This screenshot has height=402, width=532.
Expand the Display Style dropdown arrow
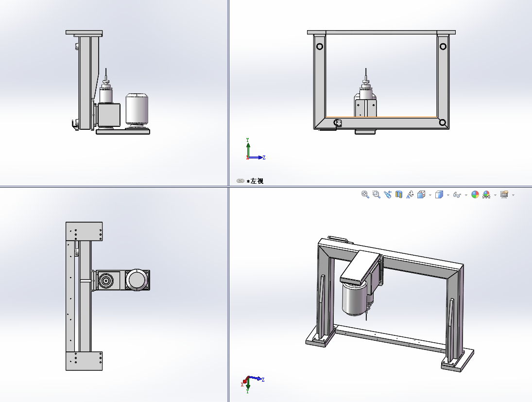(x=448, y=195)
